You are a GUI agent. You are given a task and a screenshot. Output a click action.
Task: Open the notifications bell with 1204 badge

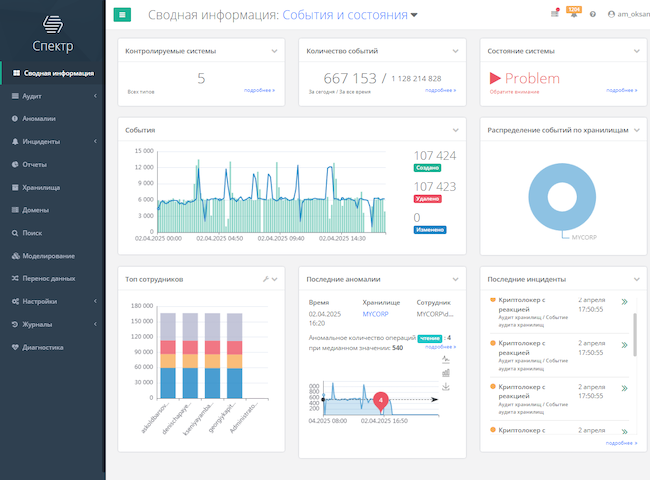point(573,15)
